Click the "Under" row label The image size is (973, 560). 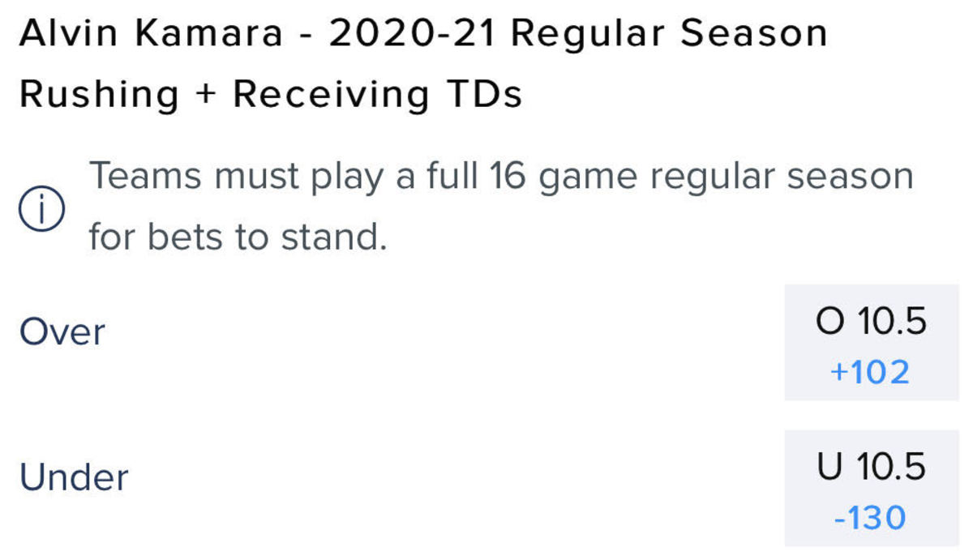[x=74, y=477]
